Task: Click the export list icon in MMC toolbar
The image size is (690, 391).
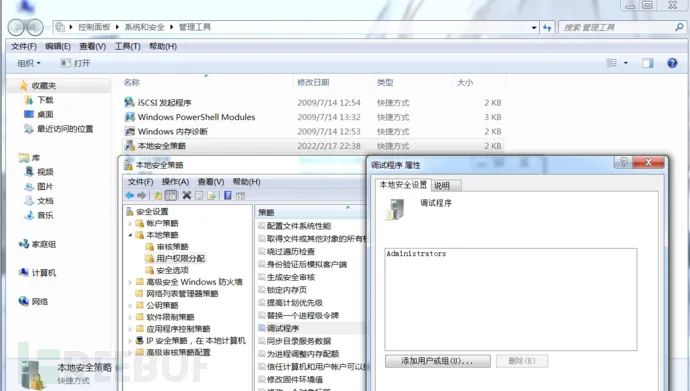Action: [212, 195]
